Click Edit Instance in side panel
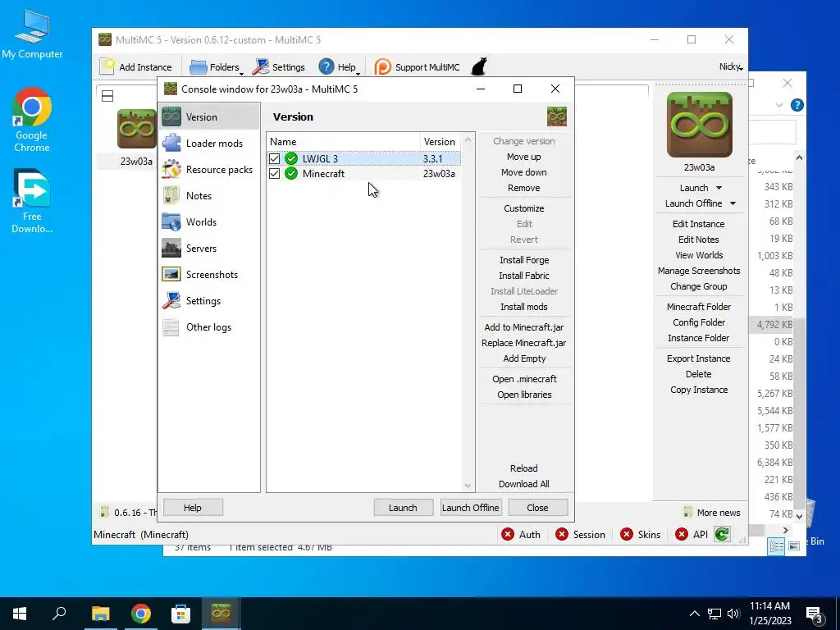 click(699, 223)
